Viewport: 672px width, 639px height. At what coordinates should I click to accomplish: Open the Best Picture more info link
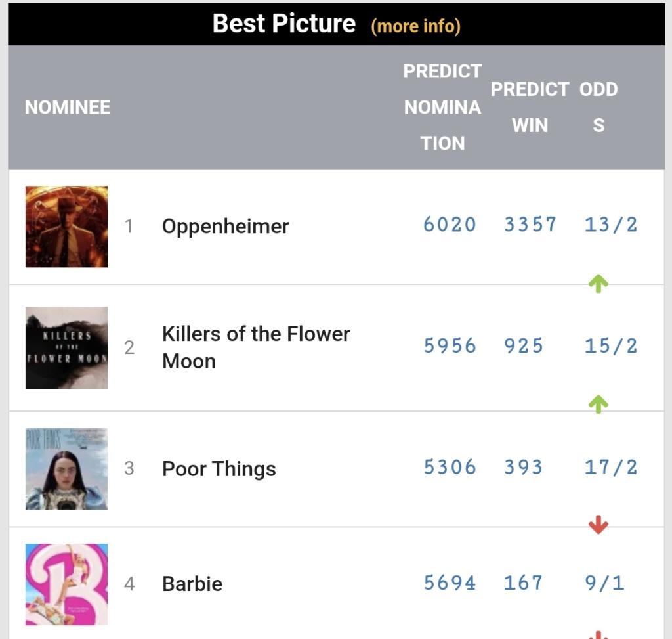click(415, 26)
